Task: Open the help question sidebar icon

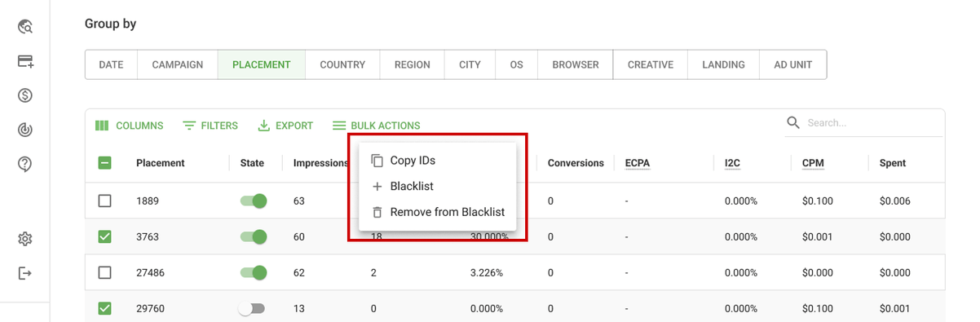Action: point(25,165)
